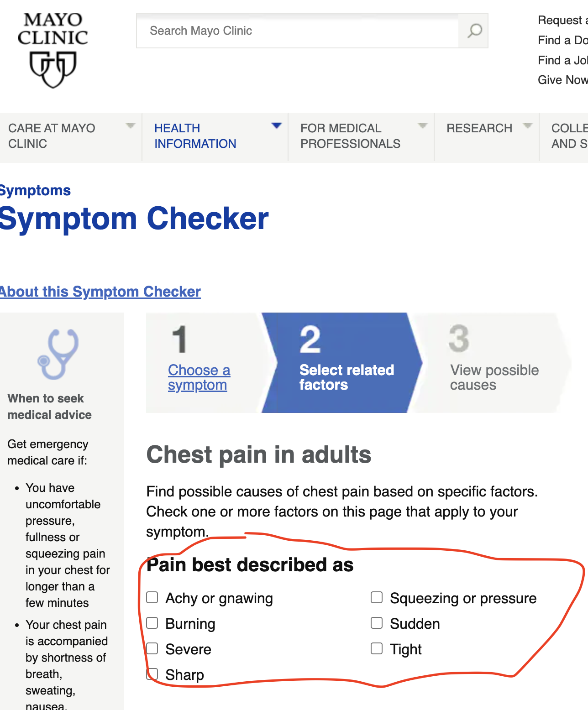This screenshot has width=588, height=710.
Task: Open the Health Information menu
Action: click(x=195, y=136)
